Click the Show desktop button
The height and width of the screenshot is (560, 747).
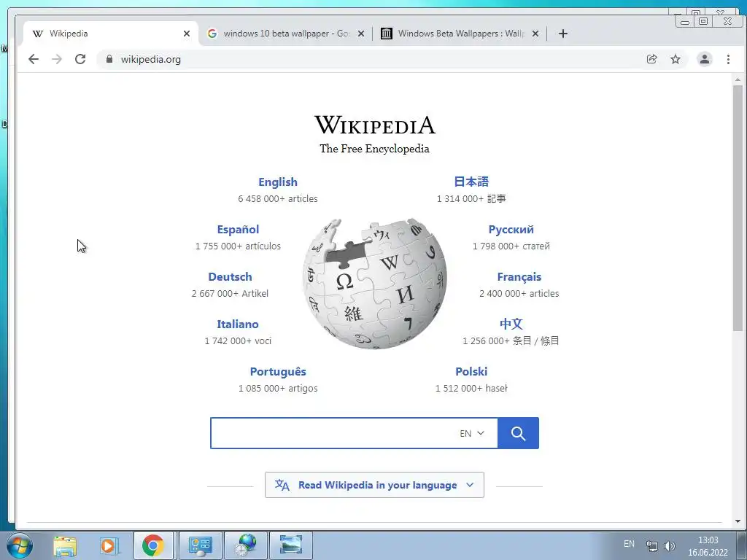(x=742, y=545)
